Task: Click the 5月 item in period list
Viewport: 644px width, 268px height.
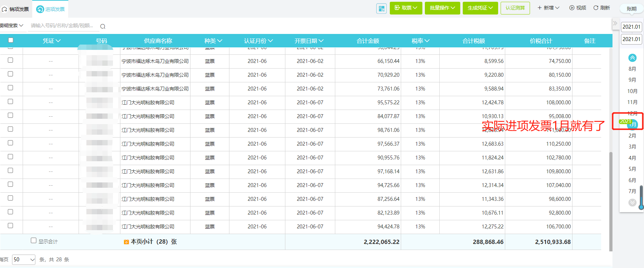Action: click(x=632, y=169)
